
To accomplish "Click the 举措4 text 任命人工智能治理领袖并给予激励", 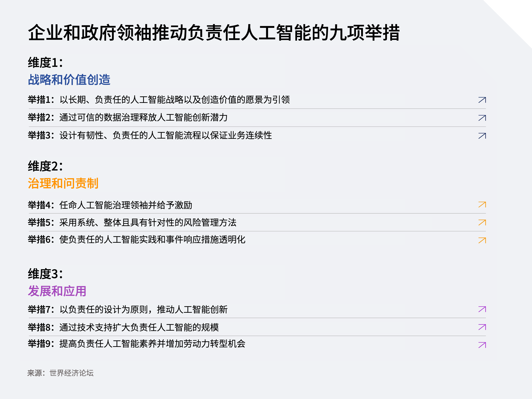I will click(110, 205).
